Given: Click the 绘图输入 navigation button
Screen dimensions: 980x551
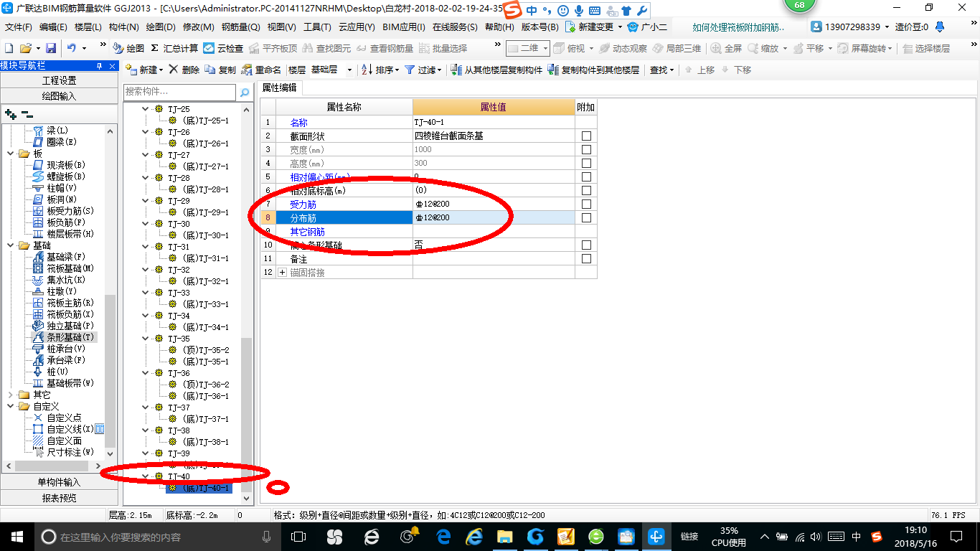Looking at the screenshot, I should click(x=59, y=96).
